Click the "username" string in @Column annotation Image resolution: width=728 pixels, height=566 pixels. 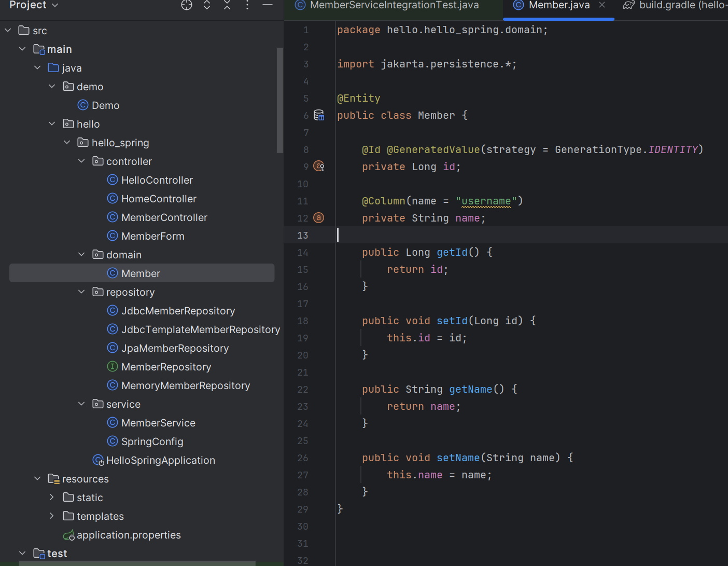[x=486, y=201]
